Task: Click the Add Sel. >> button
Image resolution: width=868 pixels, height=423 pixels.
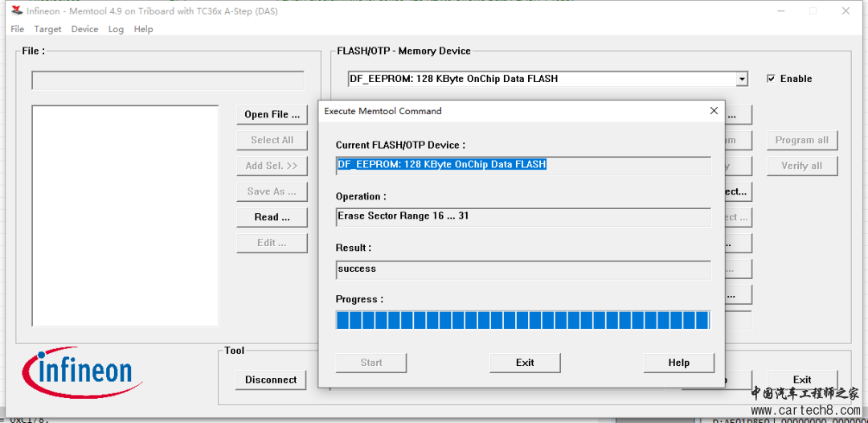Action: (x=272, y=166)
